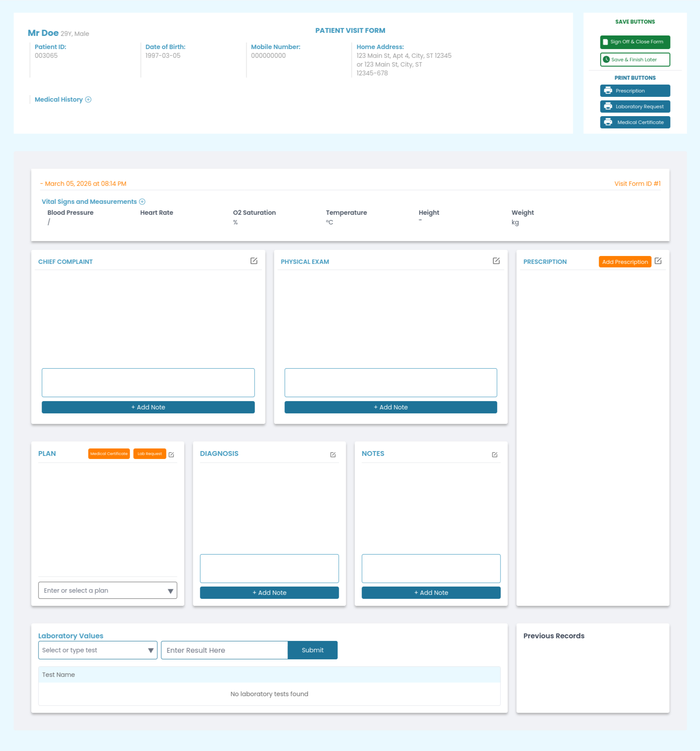
Task: Print the Laboratory Request
Action: 635,107
